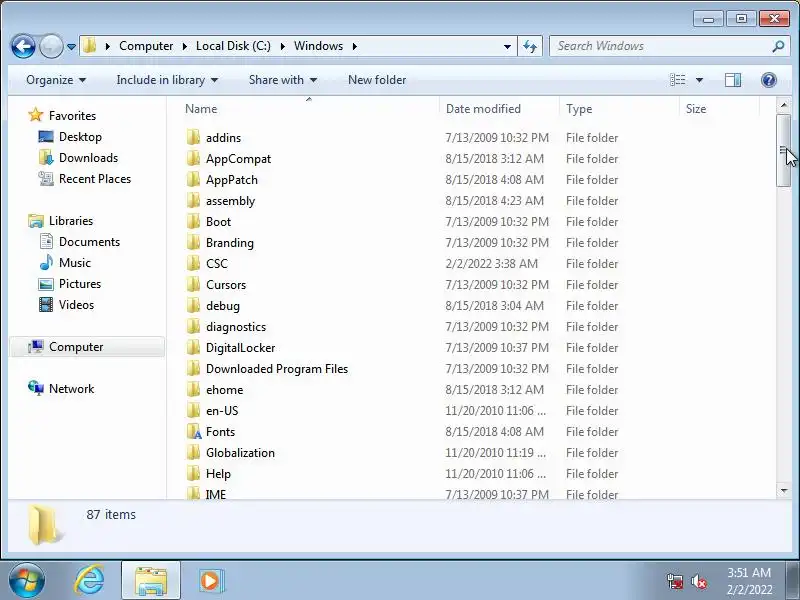Image resolution: width=800 pixels, height=600 pixels.
Task: Open the Share with menu
Action: pos(283,80)
